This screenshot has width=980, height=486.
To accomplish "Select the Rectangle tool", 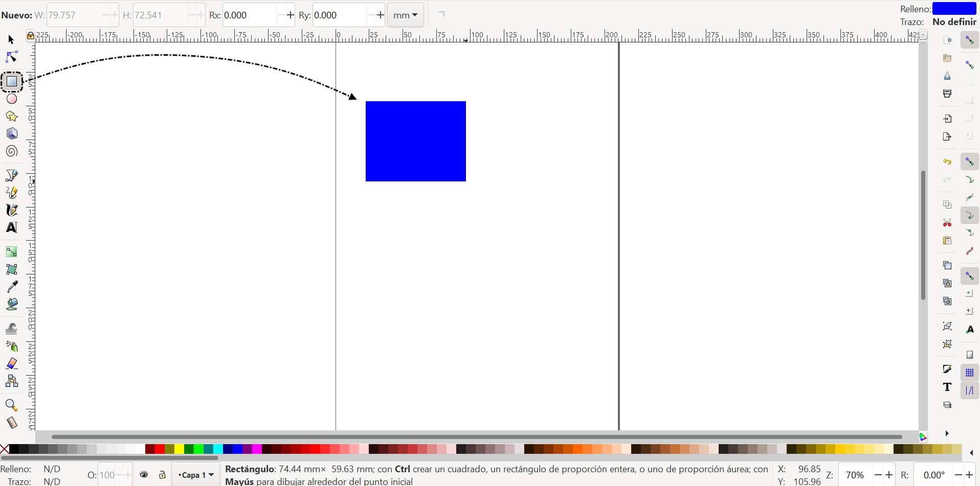I will coord(11,81).
